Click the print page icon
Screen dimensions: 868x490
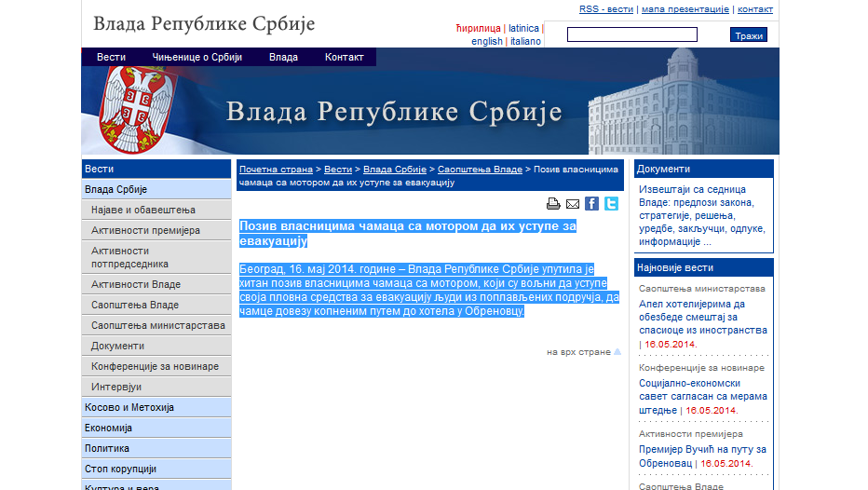553,204
